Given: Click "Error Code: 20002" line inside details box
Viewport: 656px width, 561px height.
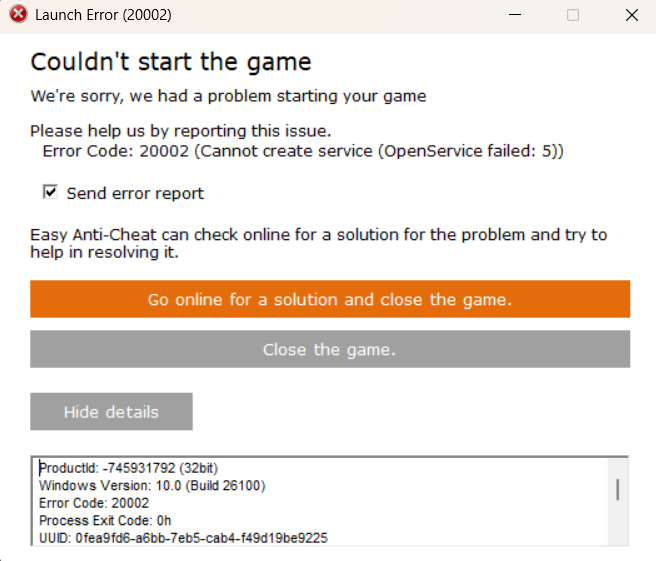Looking at the screenshot, I should click(94, 503).
